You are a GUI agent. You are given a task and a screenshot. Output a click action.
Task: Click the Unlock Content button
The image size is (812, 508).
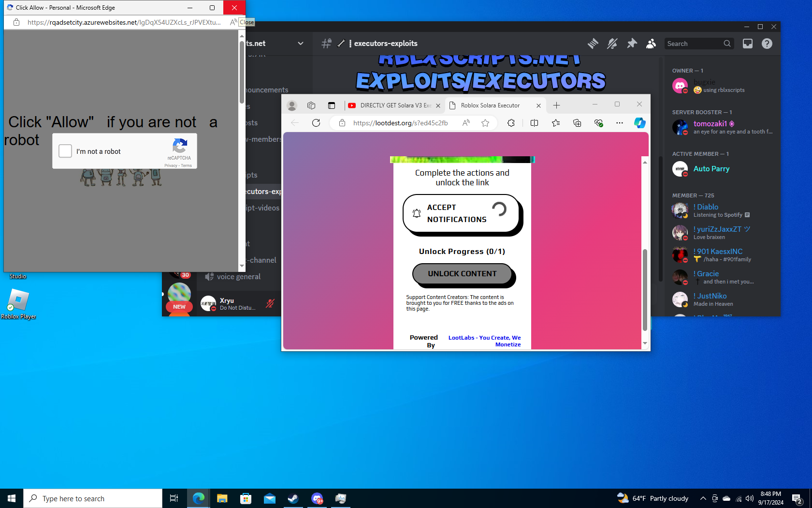(462, 274)
